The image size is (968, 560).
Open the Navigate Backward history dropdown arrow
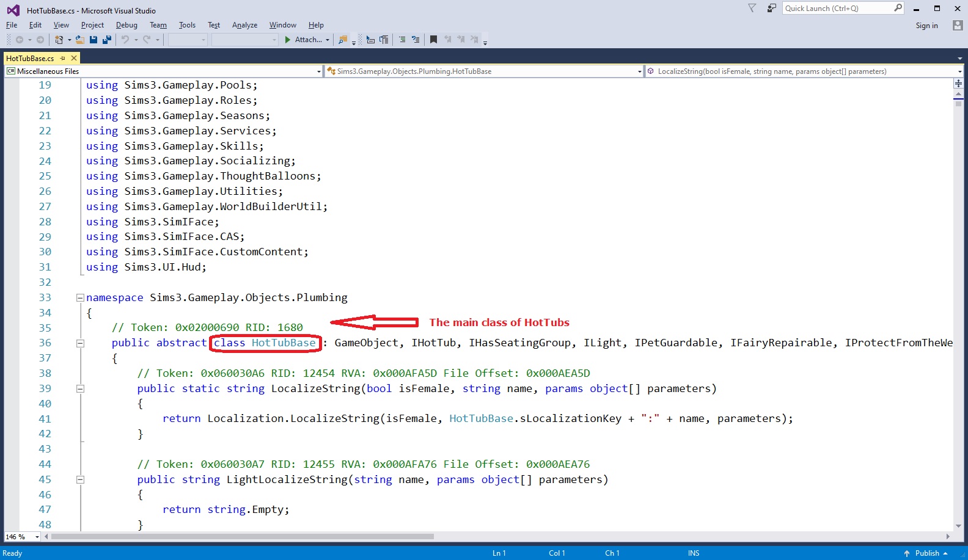30,40
